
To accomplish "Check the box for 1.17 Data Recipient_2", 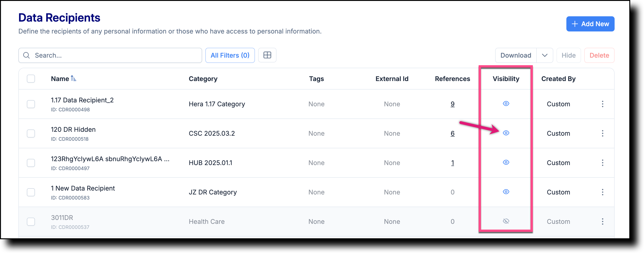I will click(31, 104).
